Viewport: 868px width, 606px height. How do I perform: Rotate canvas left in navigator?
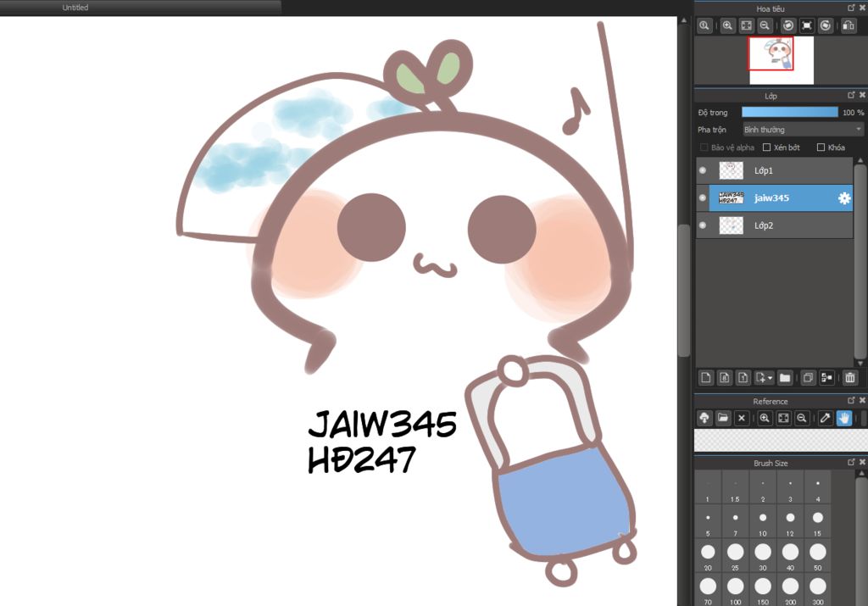788,25
